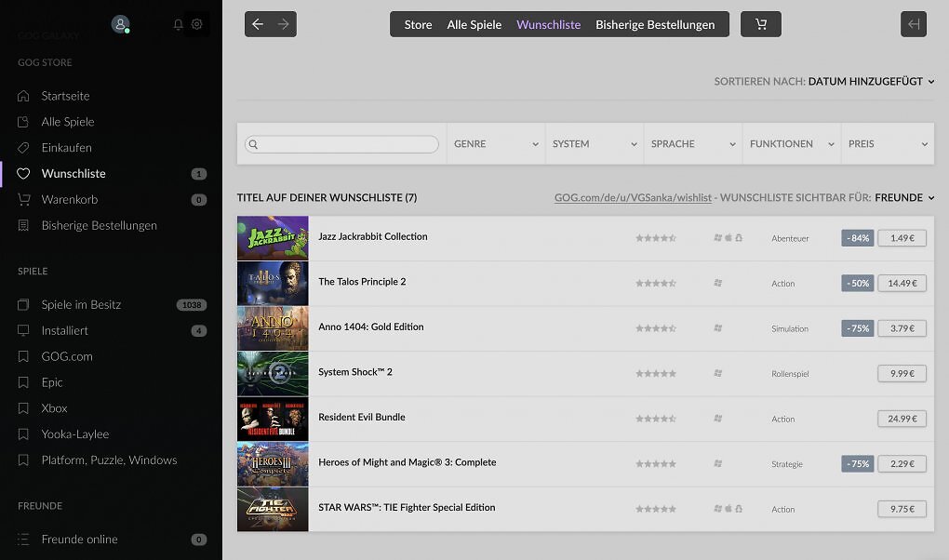Click the Alle Spiele sidebar icon
The height and width of the screenshot is (560, 949).
(23, 122)
